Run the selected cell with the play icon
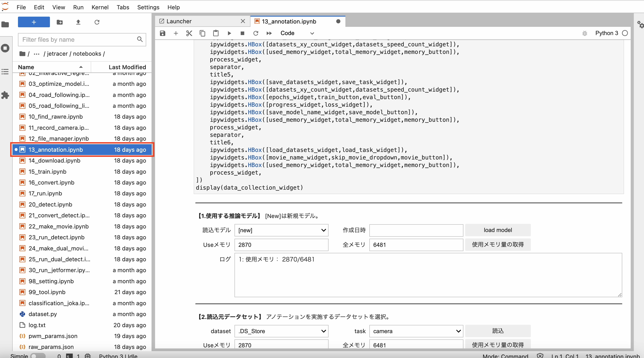The image size is (644, 358). (x=229, y=33)
